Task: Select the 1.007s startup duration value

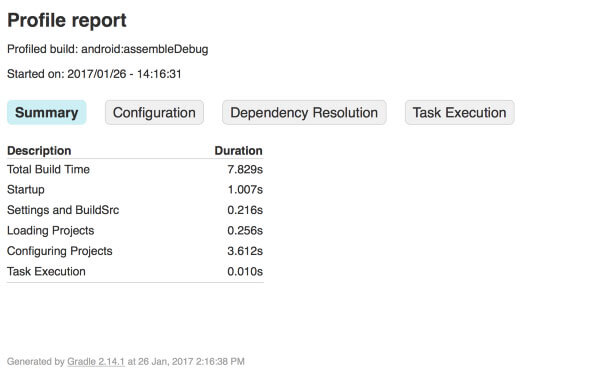Action: pyautogui.click(x=245, y=190)
